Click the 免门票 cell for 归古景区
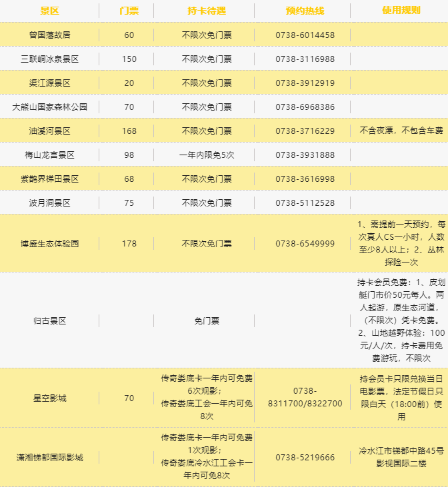Image resolution: width=448 pixels, height=487 pixels. pos(207,321)
